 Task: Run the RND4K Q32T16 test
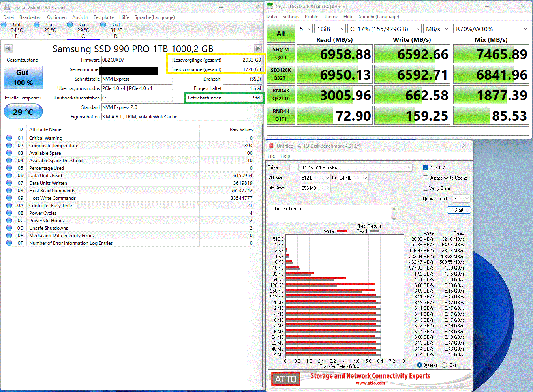pos(281,95)
